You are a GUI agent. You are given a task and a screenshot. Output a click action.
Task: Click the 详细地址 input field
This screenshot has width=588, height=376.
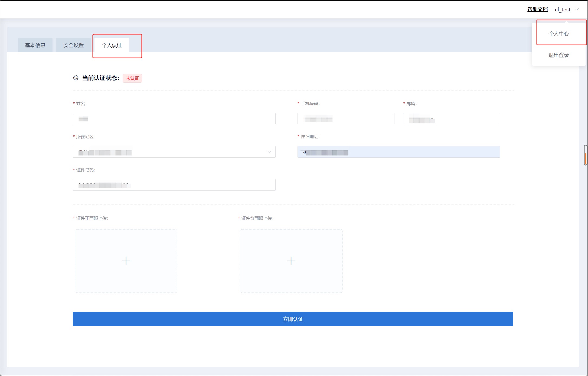(398, 152)
